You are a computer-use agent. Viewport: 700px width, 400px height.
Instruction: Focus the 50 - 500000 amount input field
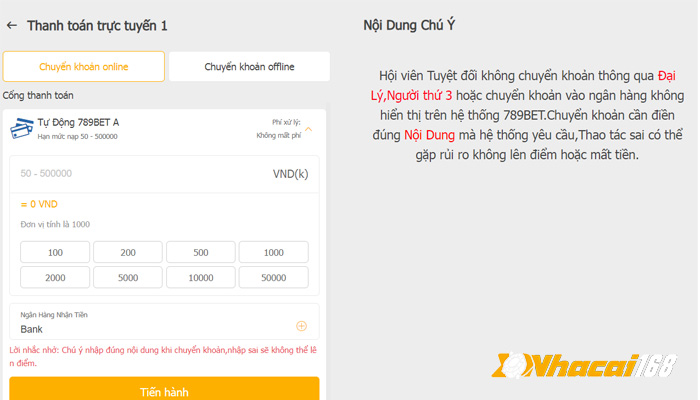[x=164, y=174]
